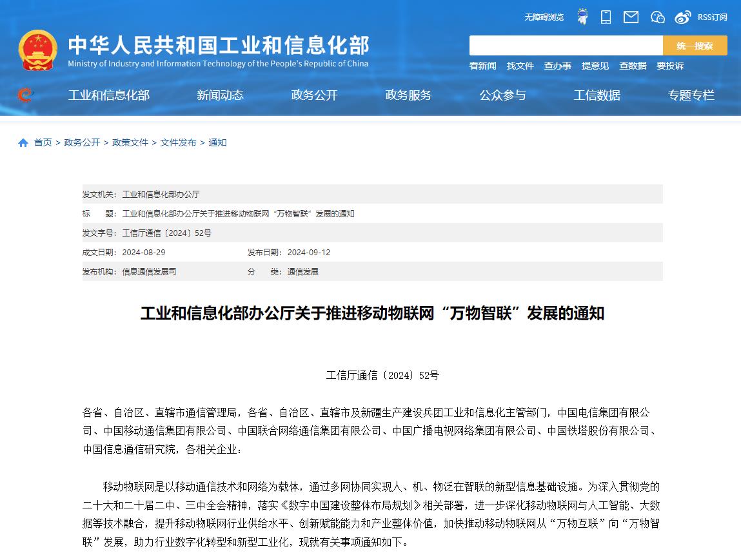The width and height of the screenshot is (741, 560).
Task: Click the title row in the info table
Action: (x=372, y=214)
